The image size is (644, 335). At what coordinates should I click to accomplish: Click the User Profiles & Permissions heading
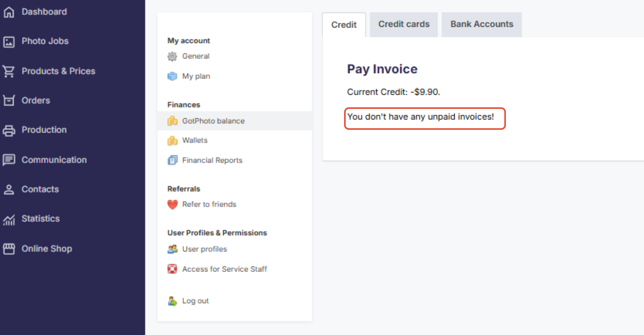(217, 233)
